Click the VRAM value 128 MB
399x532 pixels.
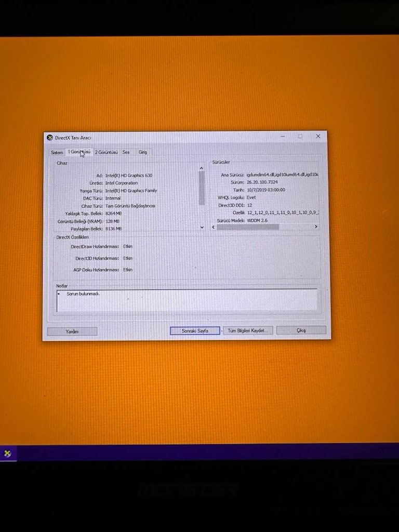112,221
